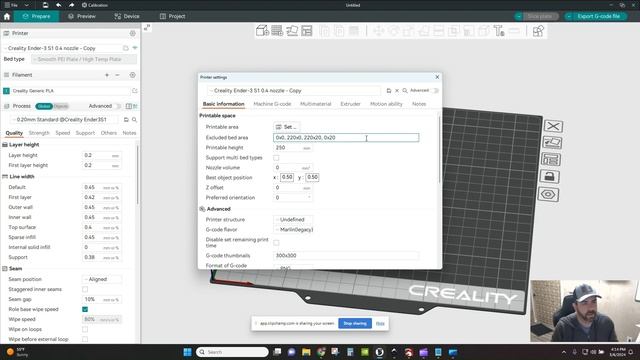Viewport: 640px width, 360px height.
Task: Click Hide link in sharing bar
Action: (380, 323)
